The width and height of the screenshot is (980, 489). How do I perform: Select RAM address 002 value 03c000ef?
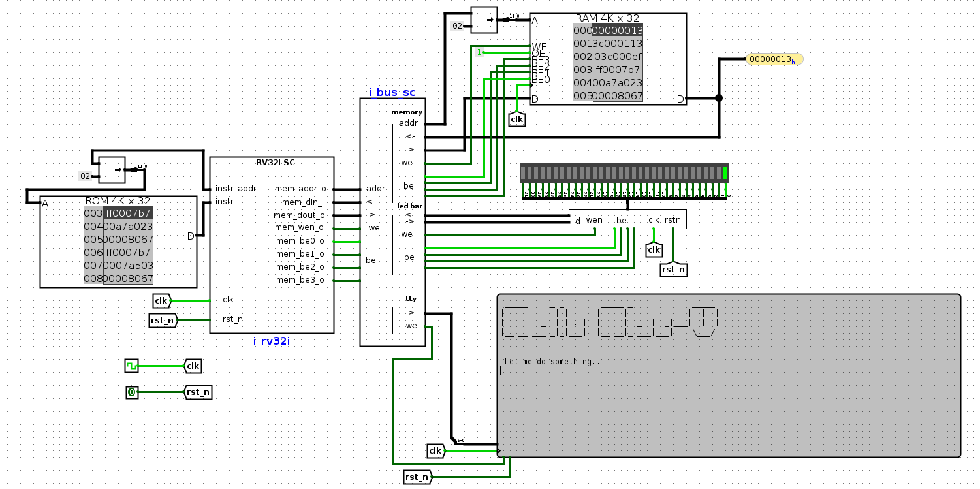pos(618,57)
